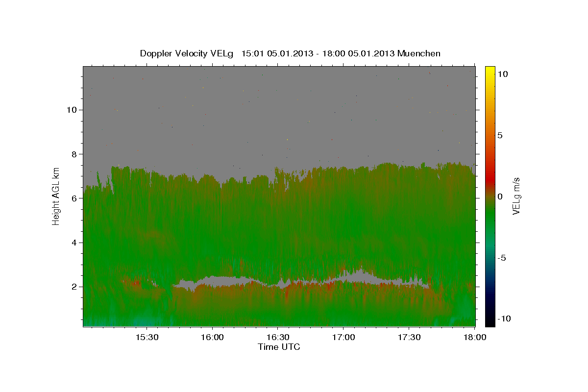Click the plot title 'Doppler Velocity VELg'

188,53
